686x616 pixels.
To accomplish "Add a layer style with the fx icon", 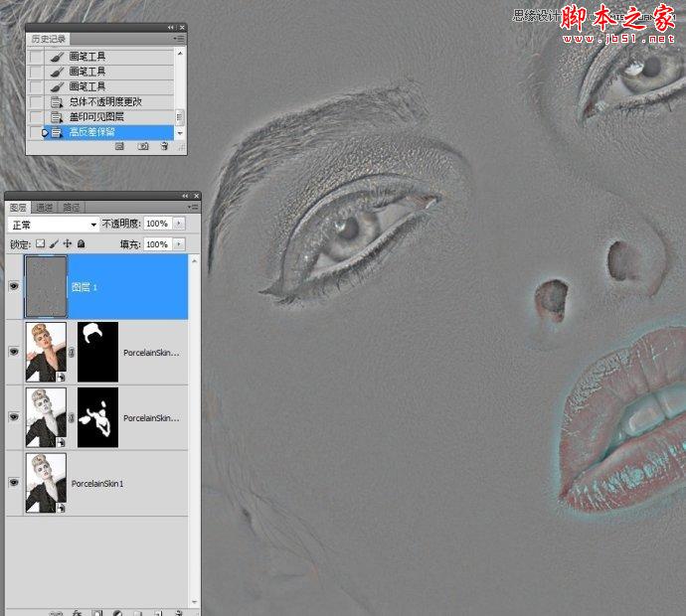I will point(77,613).
